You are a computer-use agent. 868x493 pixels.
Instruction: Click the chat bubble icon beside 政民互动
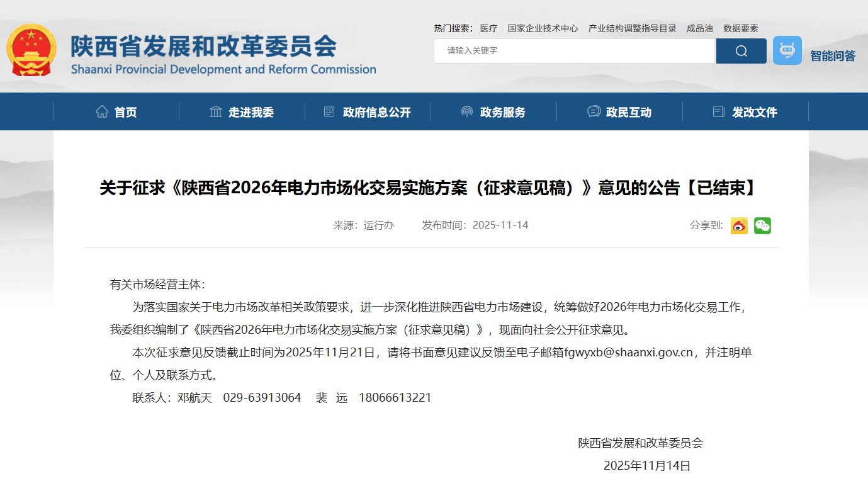pyautogui.click(x=593, y=112)
